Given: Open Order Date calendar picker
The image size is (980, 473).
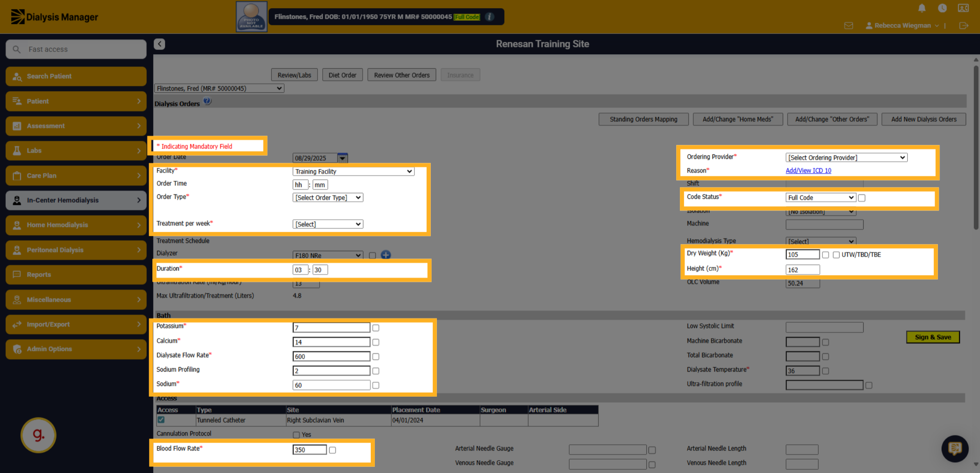Looking at the screenshot, I should (x=343, y=158).
